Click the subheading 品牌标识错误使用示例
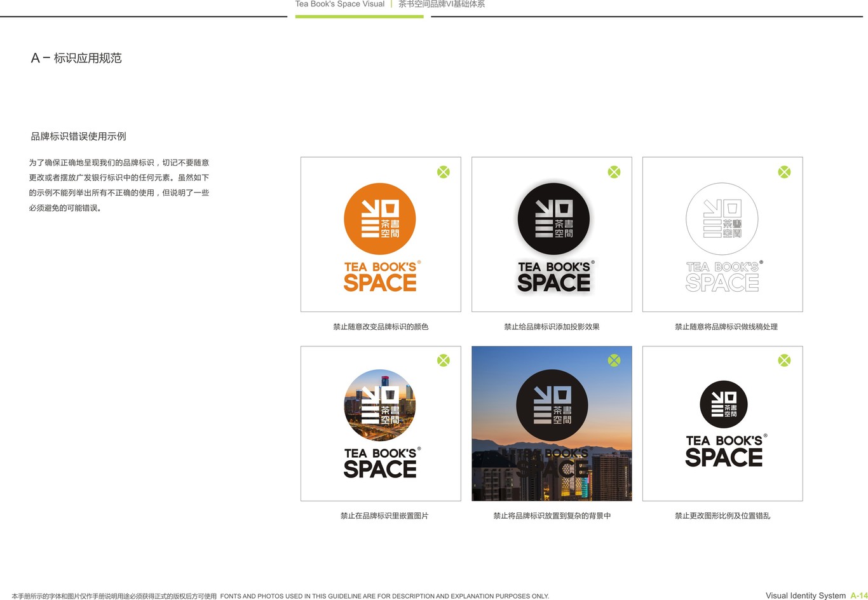Image resolution: width=868 pixels, height=600 pixels. pyautogui.click(x=78, y=136)
